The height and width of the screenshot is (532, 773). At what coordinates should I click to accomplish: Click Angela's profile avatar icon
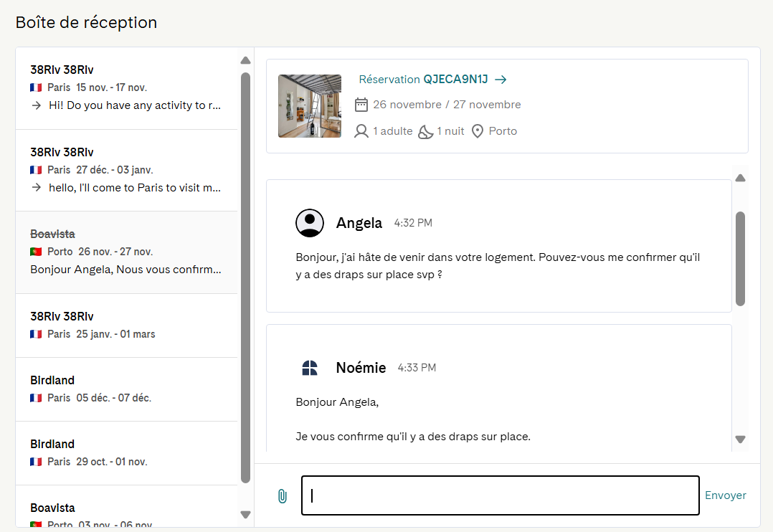click(310, 223)
